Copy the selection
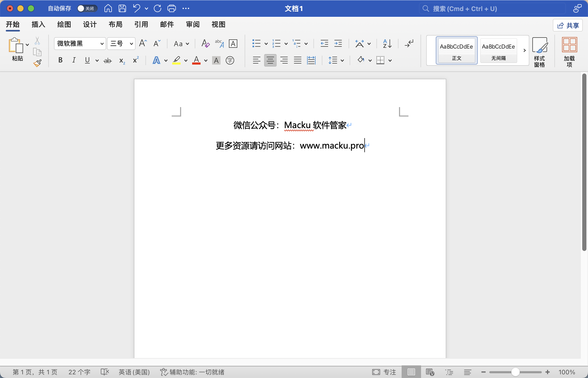The image size is (588, 378). (37, 52)
